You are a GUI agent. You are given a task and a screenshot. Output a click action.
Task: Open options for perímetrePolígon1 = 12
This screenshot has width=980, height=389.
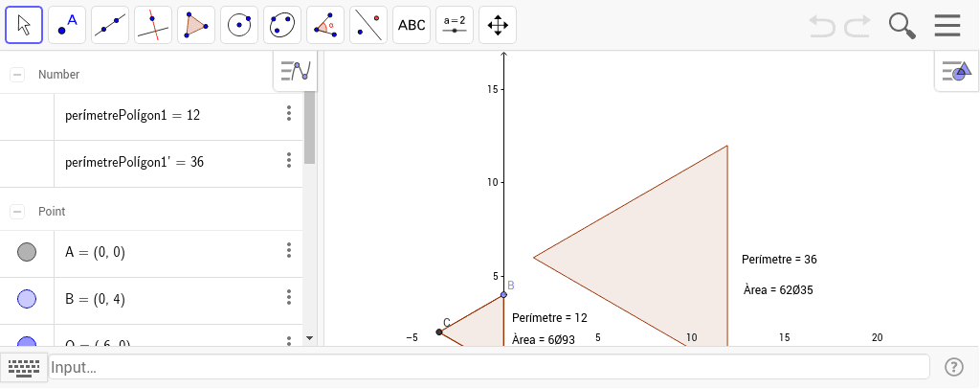pyautogui.click(x=289, y=113)
